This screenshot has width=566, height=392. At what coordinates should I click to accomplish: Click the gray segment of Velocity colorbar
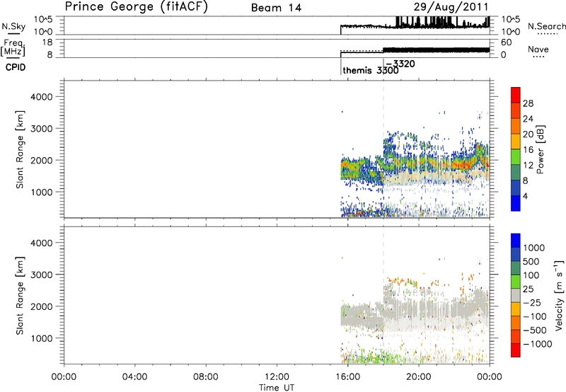[516, 296]
